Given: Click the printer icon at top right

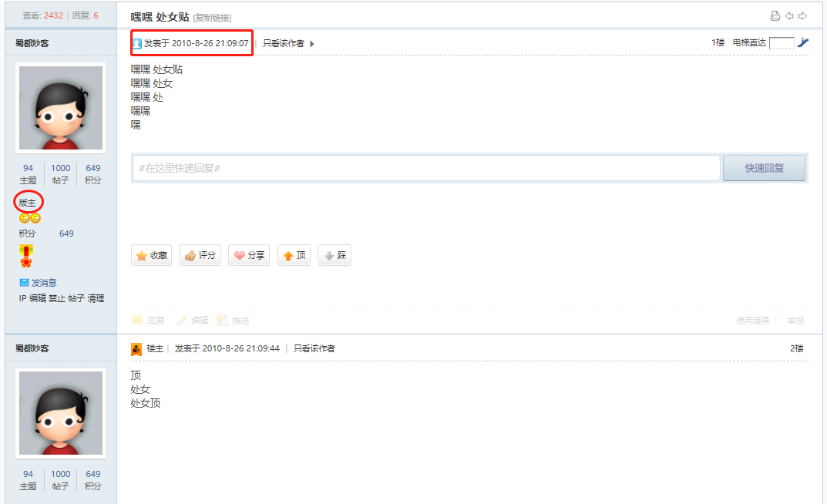Looking at the screenshot, I should (x=775, y=16).
